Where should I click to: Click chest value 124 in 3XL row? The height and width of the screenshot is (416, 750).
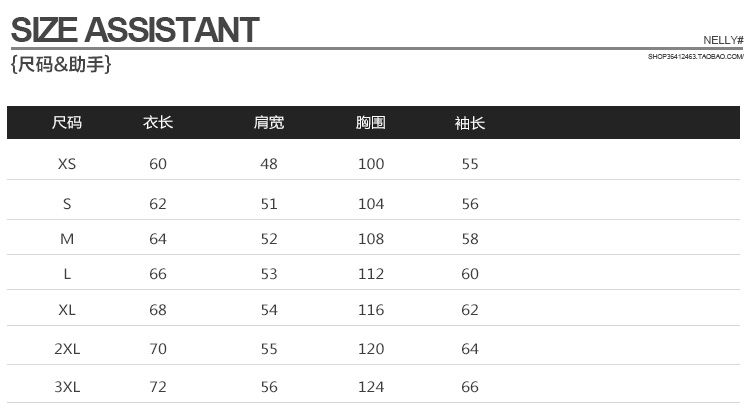371,387
